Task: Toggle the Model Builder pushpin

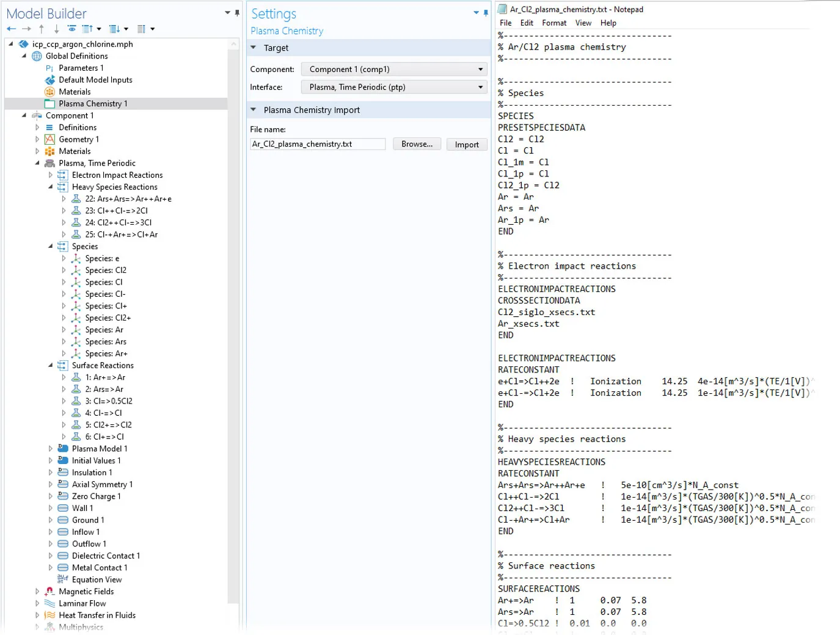Action: pyautogui.click(x=237, y=13)
